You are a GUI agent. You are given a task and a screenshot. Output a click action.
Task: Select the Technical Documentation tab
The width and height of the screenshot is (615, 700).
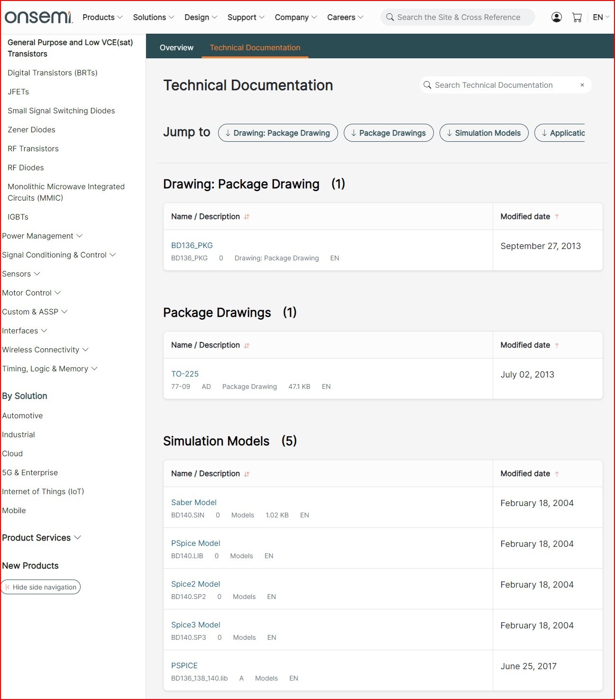[x=255, y=47]
